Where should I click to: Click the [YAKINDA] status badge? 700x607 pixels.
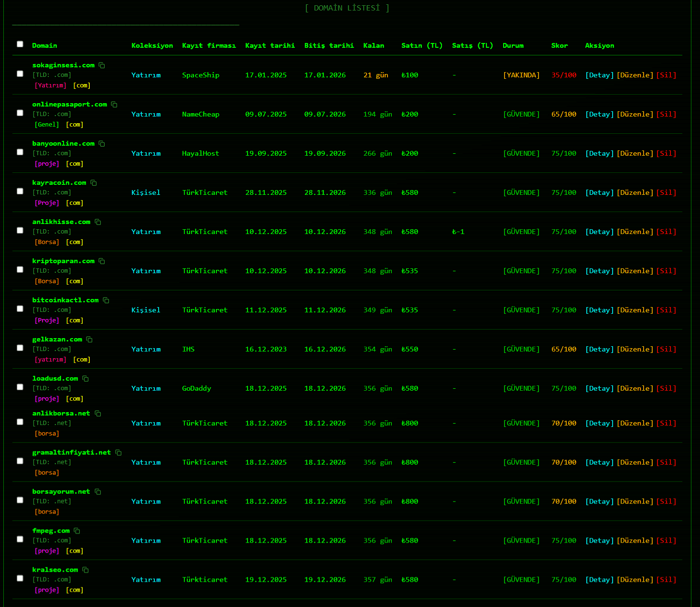(521, 75)
